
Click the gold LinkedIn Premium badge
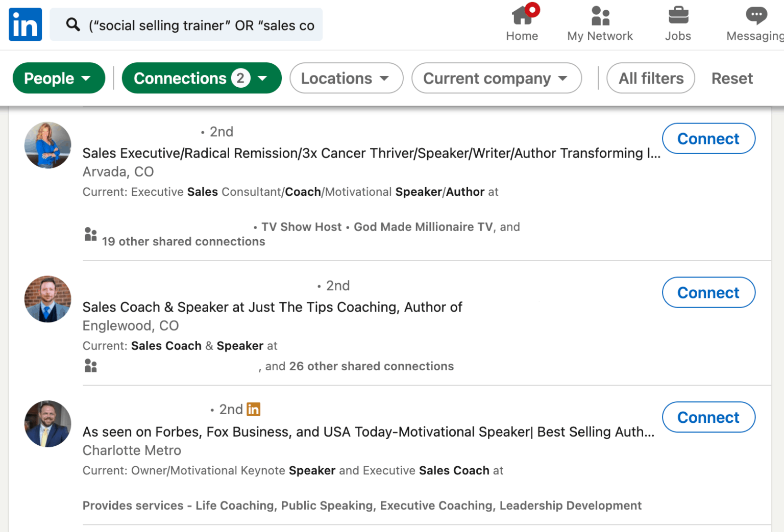pyautogui.click(x=254, y=409)
